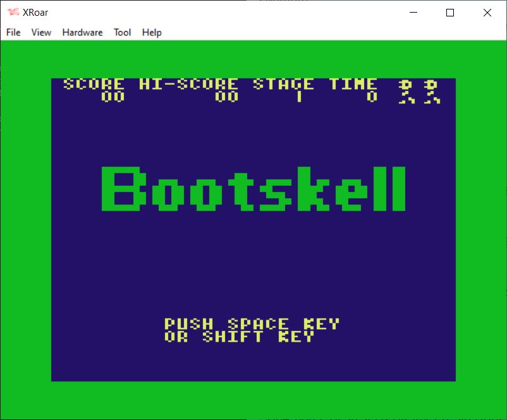The width and height of the screenshot is (507, 420).
Task: Click the second stick figure life icon
Action: pyautogui.click(x=432, y=91)
